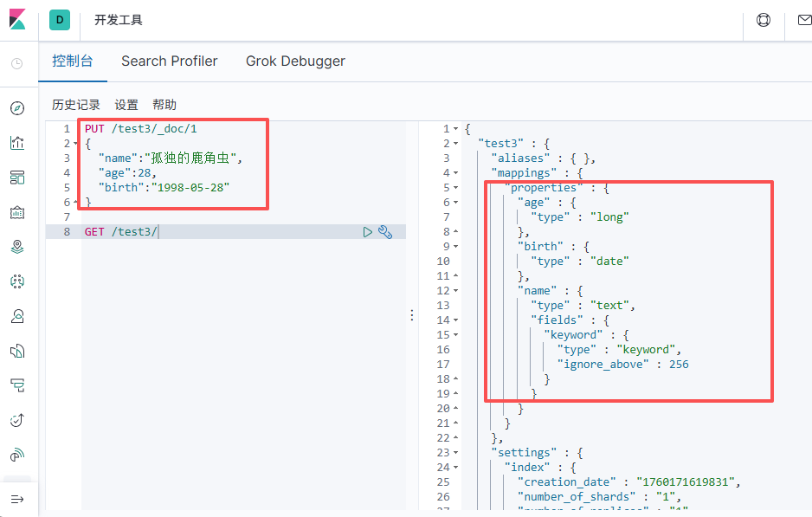
Task: Click the green run request play icon
Action: (x=368, y=232)
